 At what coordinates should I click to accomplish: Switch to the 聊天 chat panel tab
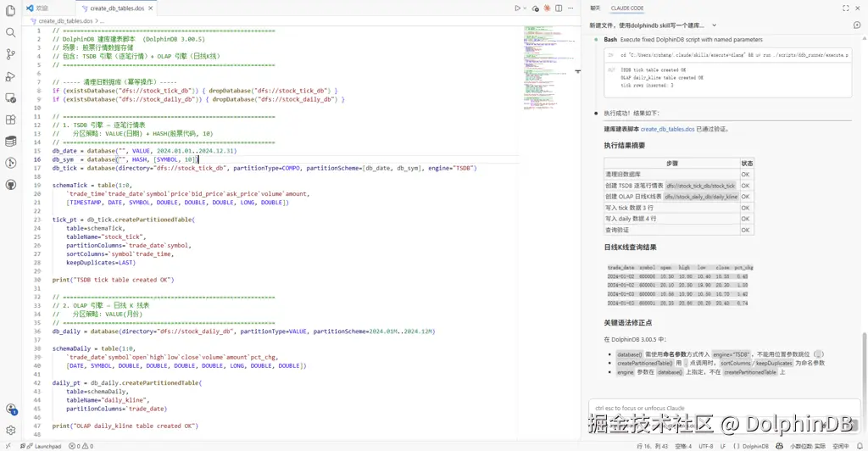coord(595,8)
